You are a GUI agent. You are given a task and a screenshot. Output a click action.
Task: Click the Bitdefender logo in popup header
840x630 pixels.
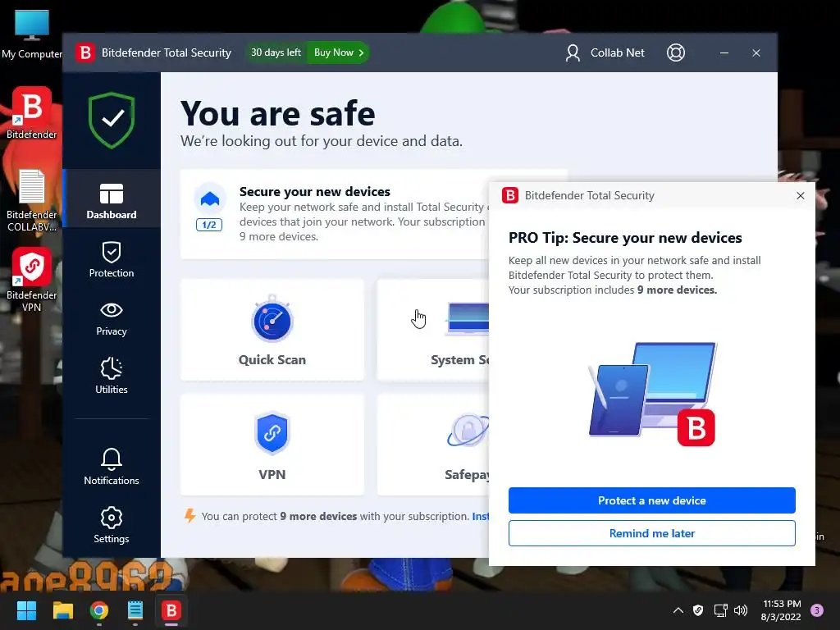[510, 195]
